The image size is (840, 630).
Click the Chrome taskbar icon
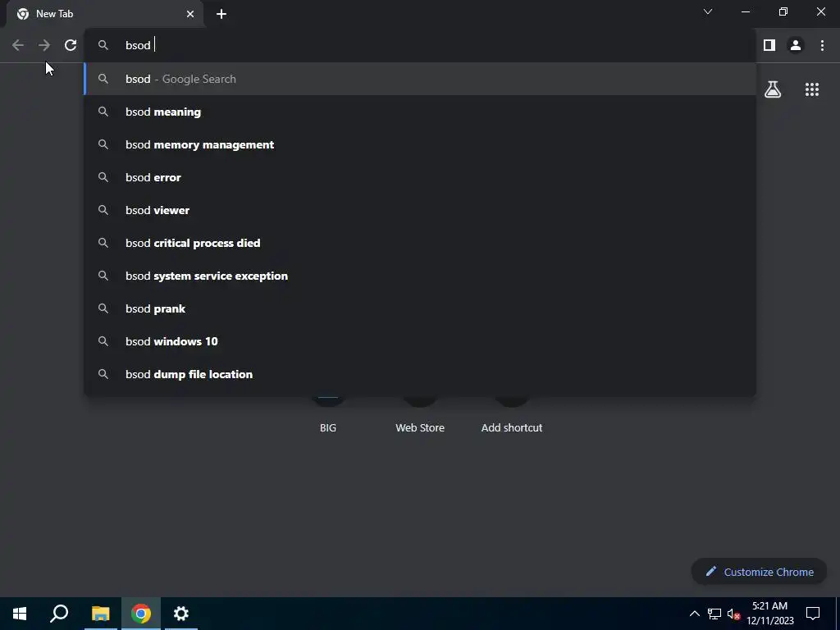pyautogui.click(x=141, y=614)
